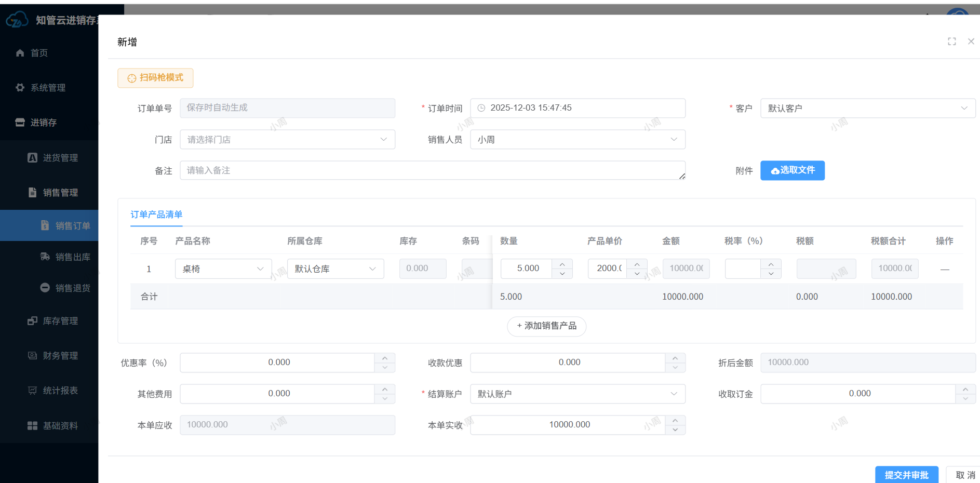Viewport: 980px width, 483px height.
Task: Click the 备注 remarks input field
Action: click(x=431, y=171)
